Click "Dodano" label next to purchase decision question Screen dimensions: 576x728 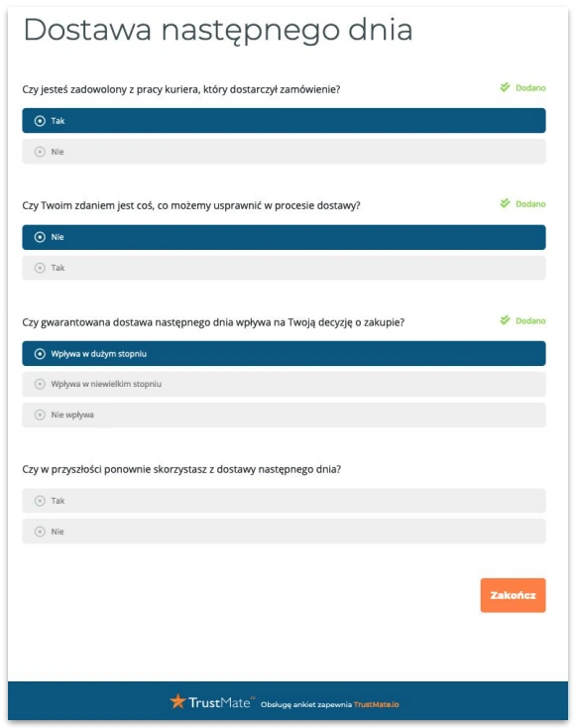(530, 320)
